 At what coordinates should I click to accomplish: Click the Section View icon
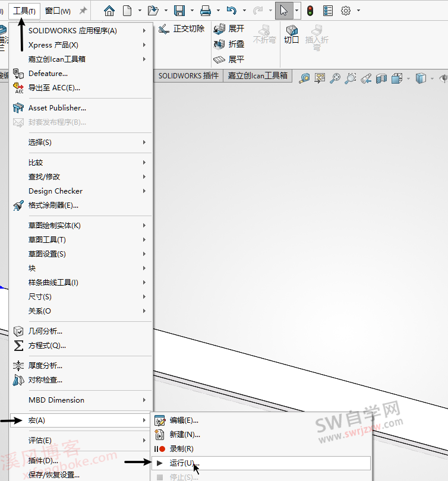pyautogui.click(x=381, y=78)
